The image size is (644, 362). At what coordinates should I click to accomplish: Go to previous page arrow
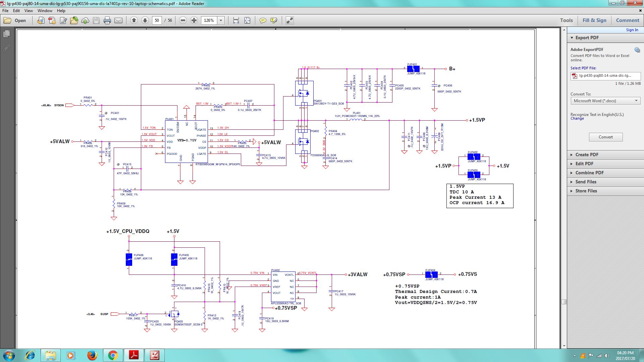coord(134,20)
